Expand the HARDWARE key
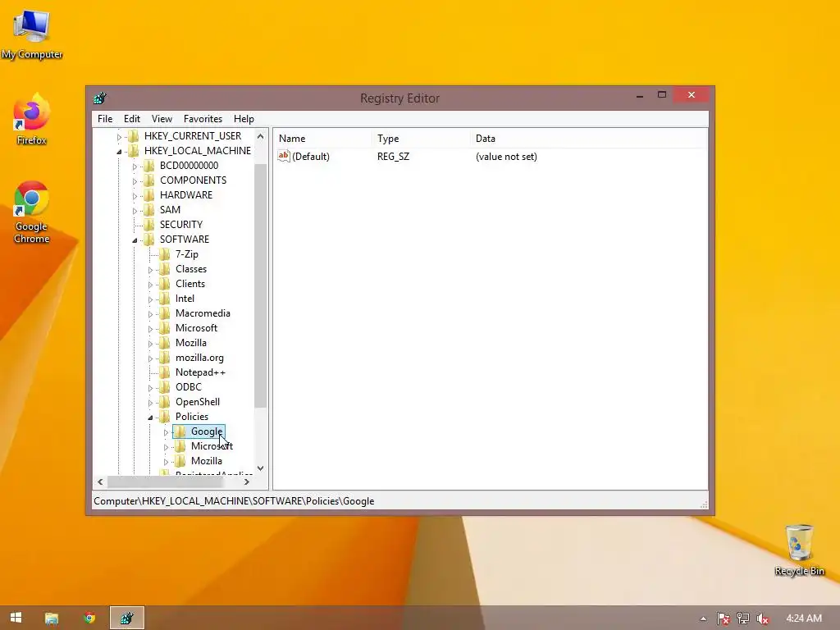The height and width of the screenshot is (630, 840). tap(135, 196)
